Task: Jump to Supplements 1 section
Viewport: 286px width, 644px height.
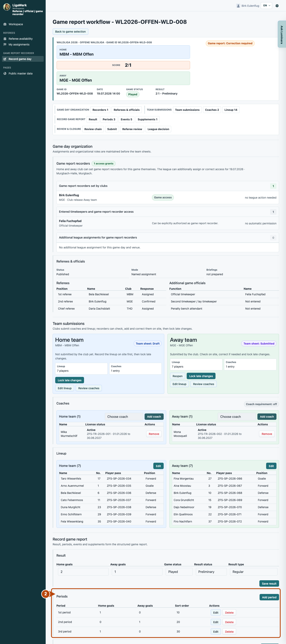Action: [147, 119]
